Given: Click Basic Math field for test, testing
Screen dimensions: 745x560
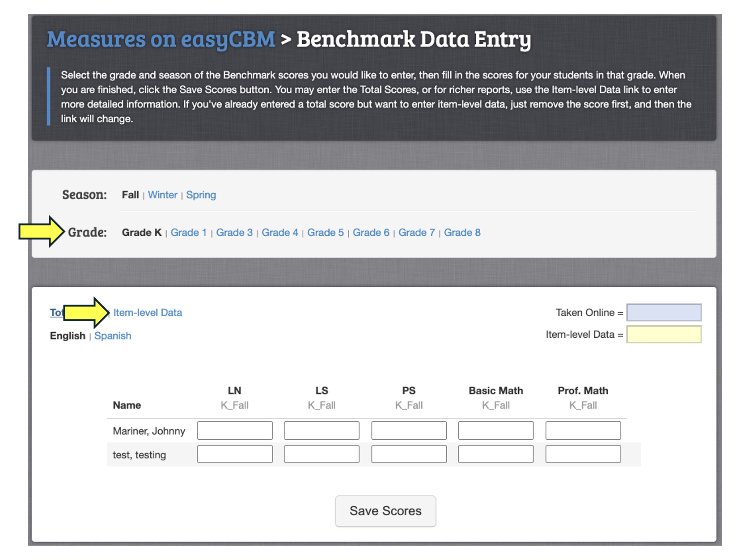Looking at the screenshot, I should click(x=496, y=454).
